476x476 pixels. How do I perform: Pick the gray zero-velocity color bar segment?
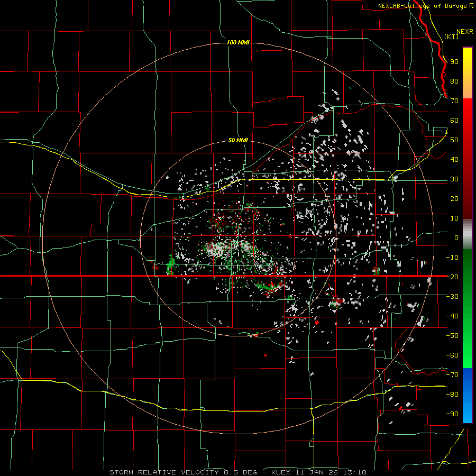(x=467, y=234)
